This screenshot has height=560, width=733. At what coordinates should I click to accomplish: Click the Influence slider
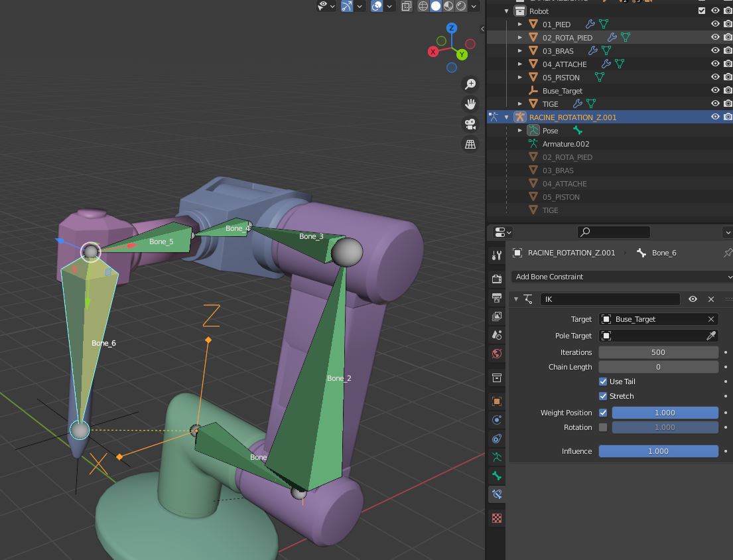tap(658, 451)
